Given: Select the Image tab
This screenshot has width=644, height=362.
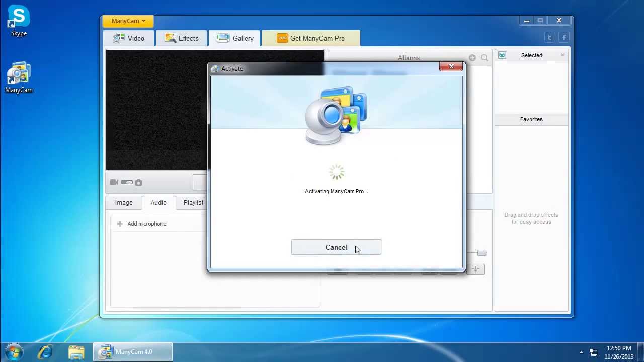Looking at the screenshot, I should [124, 202].
